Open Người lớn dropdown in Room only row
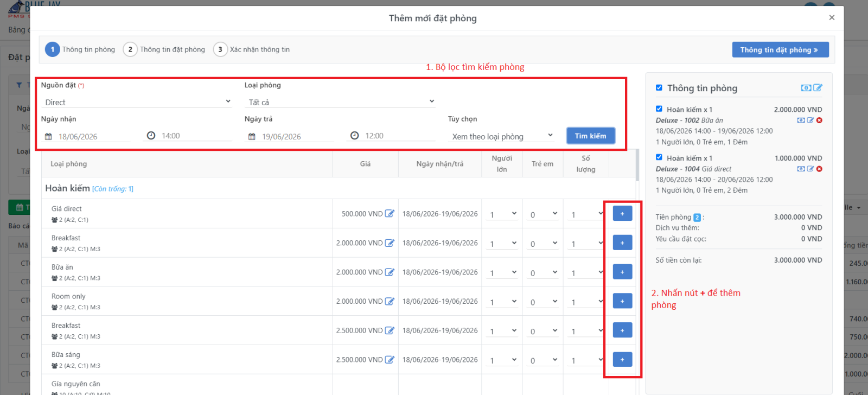 click(x=502, y=302)
